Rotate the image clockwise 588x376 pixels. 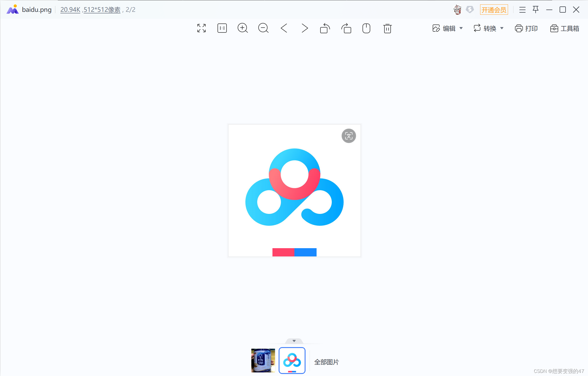pyautogui.click(x=346, y=28)
